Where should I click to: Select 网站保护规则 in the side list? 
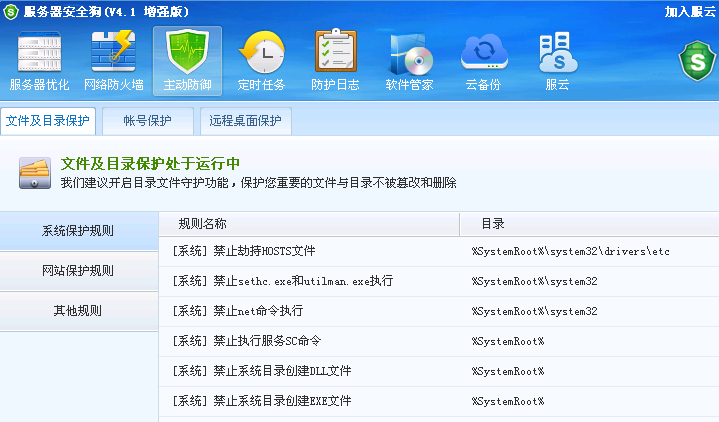79,271
